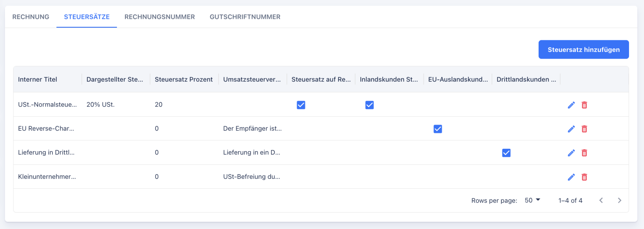Image resolution: width=644 pixels, height=229 pixels.
Task: Toggle Drittlandskunden checkbox for Lieferung in Drittland
Action: click(506, 153)
